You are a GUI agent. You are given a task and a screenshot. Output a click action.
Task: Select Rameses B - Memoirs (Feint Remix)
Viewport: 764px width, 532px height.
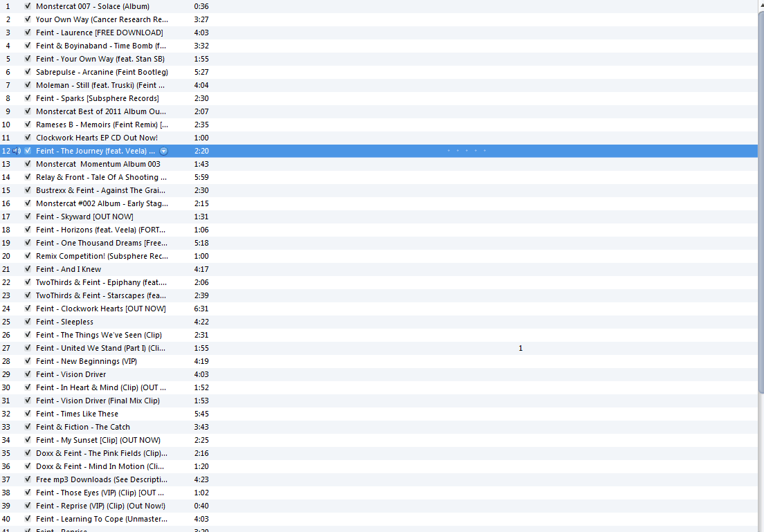click(102, 125)
